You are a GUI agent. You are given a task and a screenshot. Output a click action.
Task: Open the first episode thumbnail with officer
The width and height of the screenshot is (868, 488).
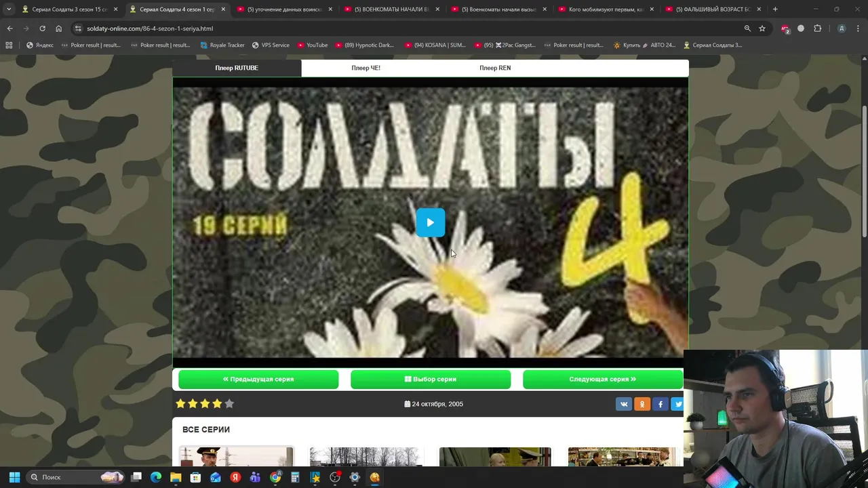[x=236, y=457]
